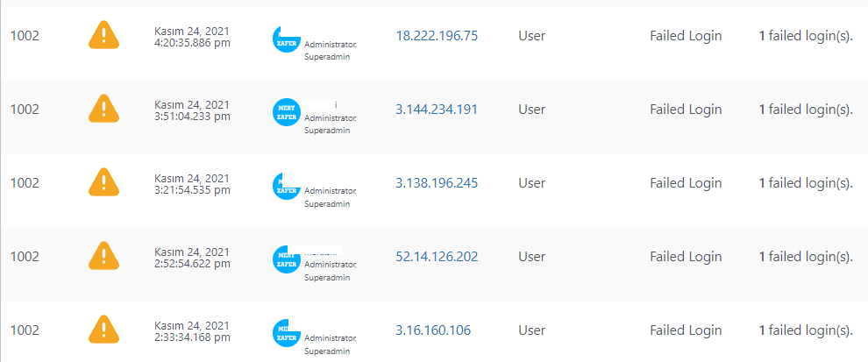Select user avatar beside IP 52.14.126.202
This screenshot has height=362, width=868.
point(287,259)
